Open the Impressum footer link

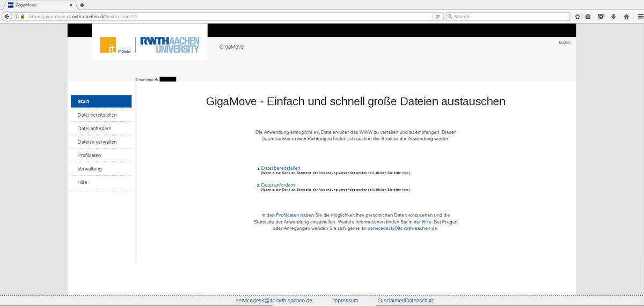click(x=345, y=301)
